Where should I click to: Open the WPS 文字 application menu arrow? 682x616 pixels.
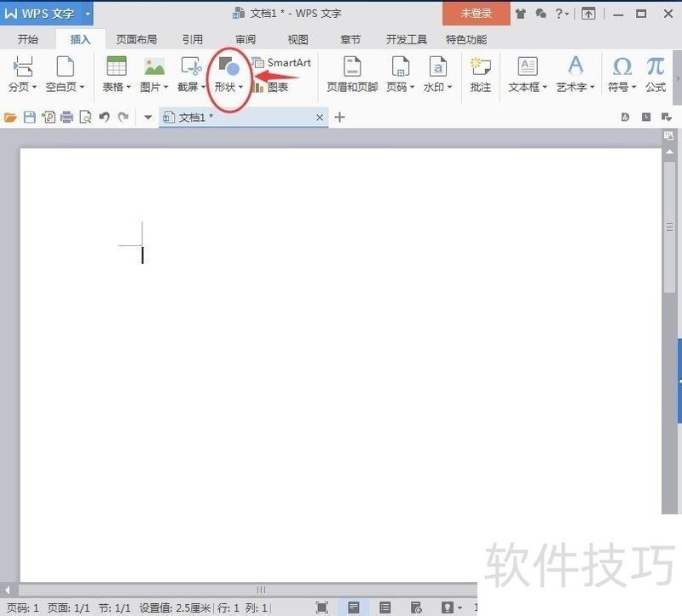[x=88, y=14]
